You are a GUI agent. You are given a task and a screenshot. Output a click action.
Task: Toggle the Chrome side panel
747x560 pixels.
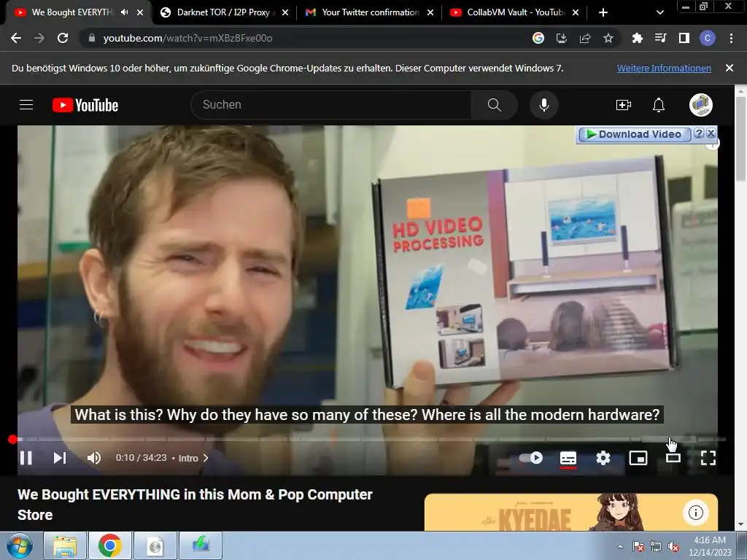click(684, 38)
